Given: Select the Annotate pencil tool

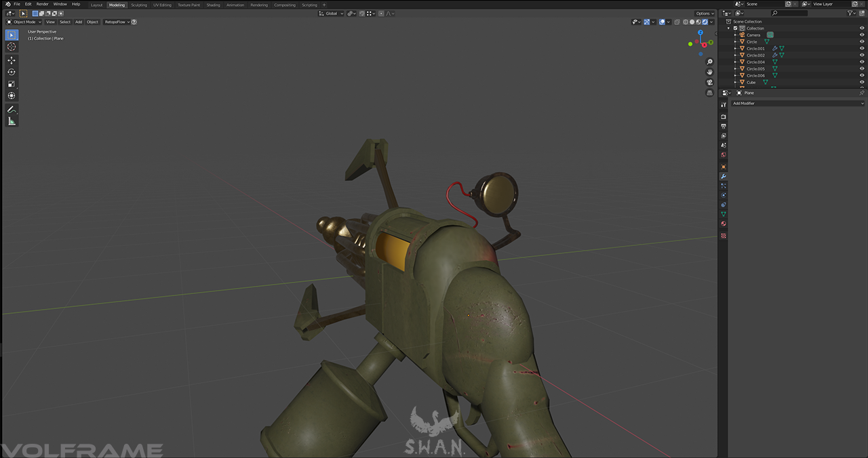Looking at the screenshot, I should click(x=12, y=109).
